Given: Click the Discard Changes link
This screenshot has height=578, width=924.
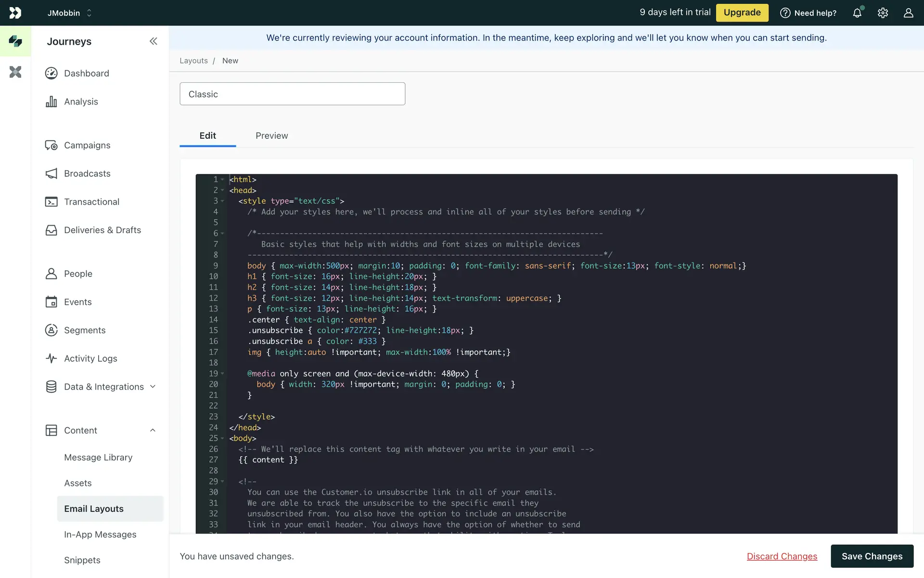Looking at the screenshot, I should [x=782, y=556].
